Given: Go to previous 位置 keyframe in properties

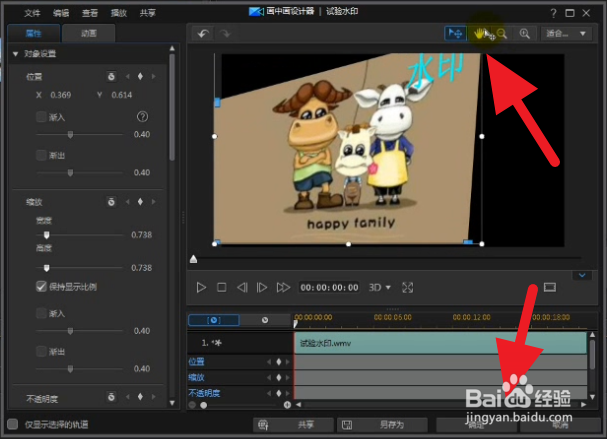Looking at the screenshot, I should [127, 76].
